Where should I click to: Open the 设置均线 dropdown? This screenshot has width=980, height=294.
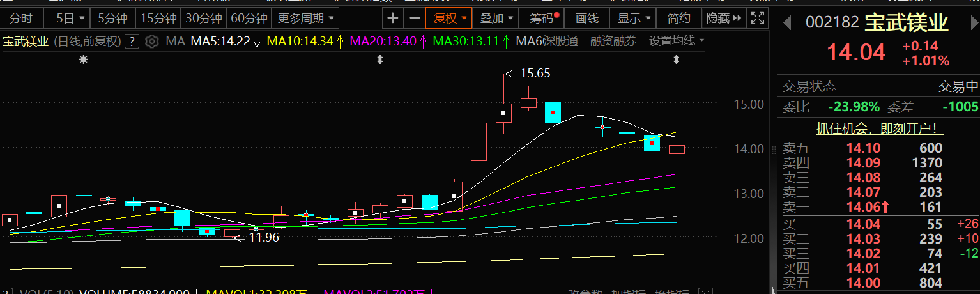pyautogui.click(x=677, y=42)
